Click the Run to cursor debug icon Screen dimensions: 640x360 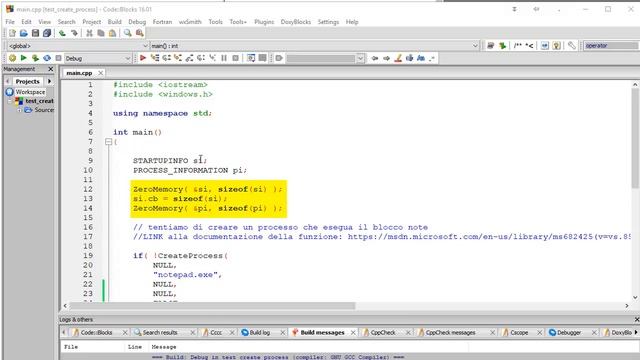tap(155, 58)
